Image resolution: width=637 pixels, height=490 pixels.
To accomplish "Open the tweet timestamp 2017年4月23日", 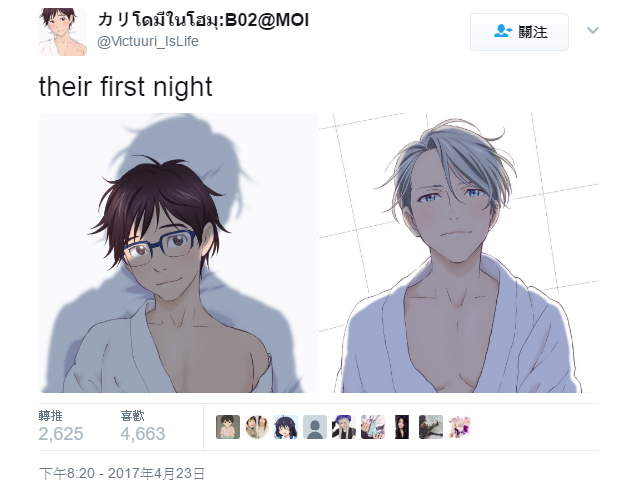I will point(122,473).
